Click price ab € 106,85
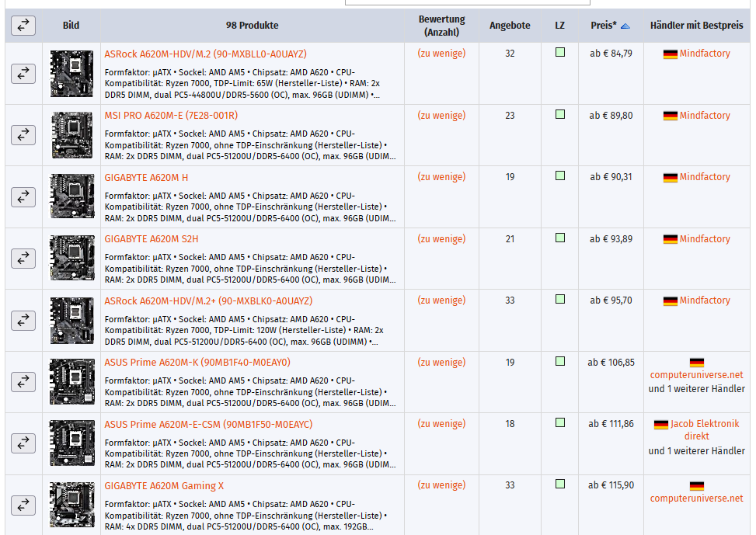756x535 pixels. pyautogui.click(x=611, y=362)
